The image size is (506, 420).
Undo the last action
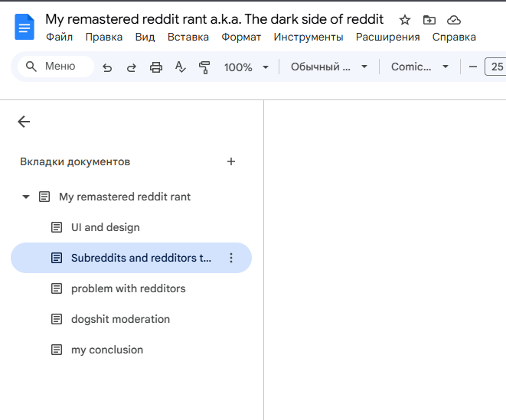pyautogui.click(x=107, y=67)
